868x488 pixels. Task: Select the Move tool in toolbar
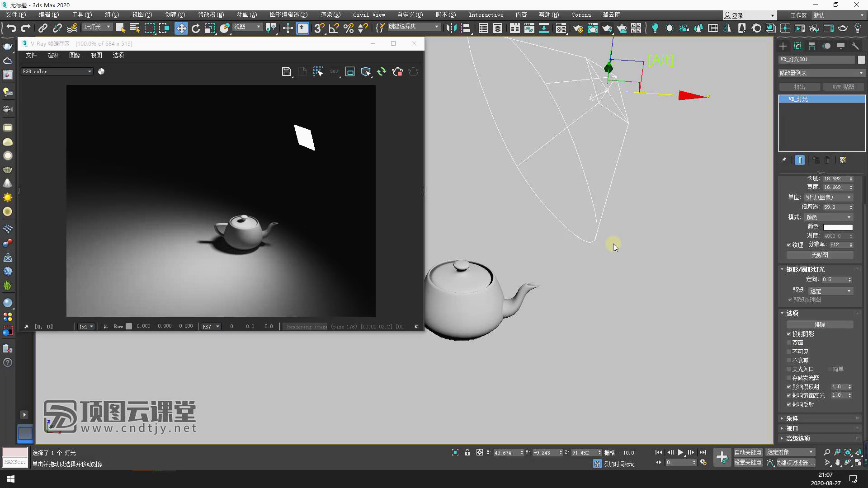pos(181,28)
